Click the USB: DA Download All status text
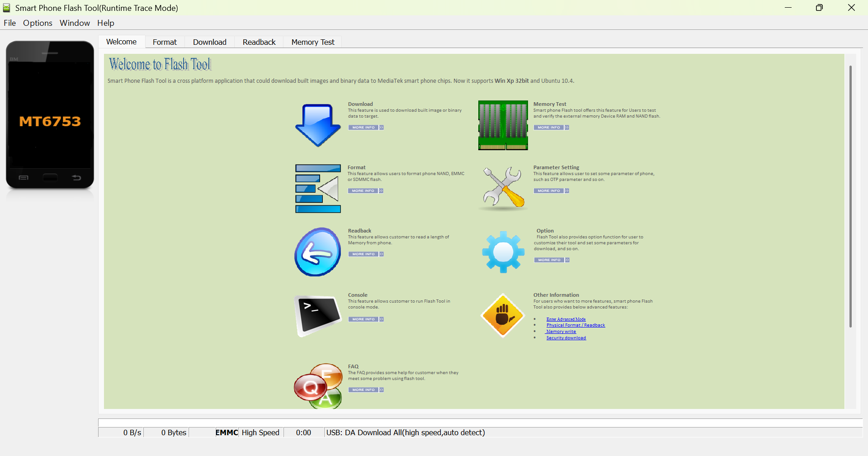 [406, 432]
